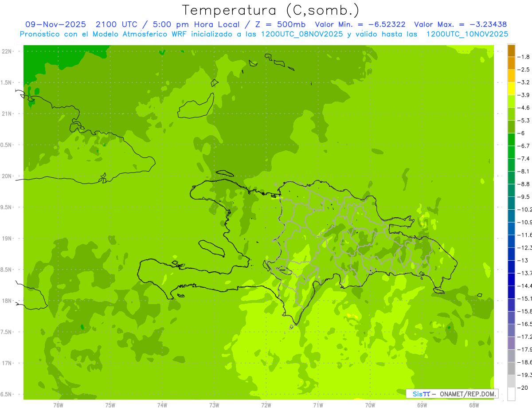Click the '-3.2' colorbar label
532x411 pixels.
[x=524, y=82]
